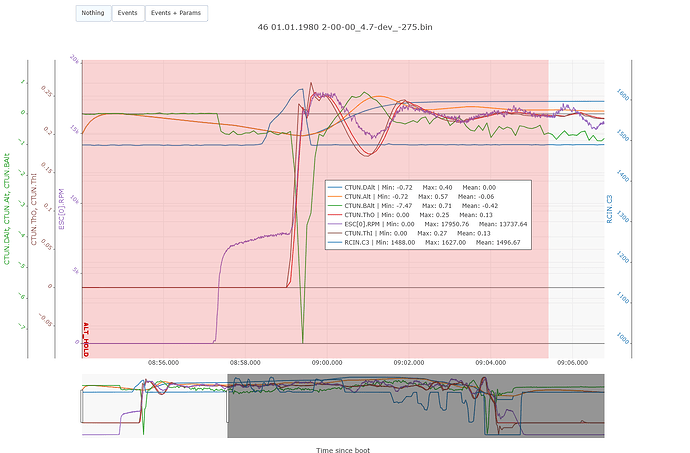Click the 1300 tick on the RCIN.C3 axis

tap(623, 217)
